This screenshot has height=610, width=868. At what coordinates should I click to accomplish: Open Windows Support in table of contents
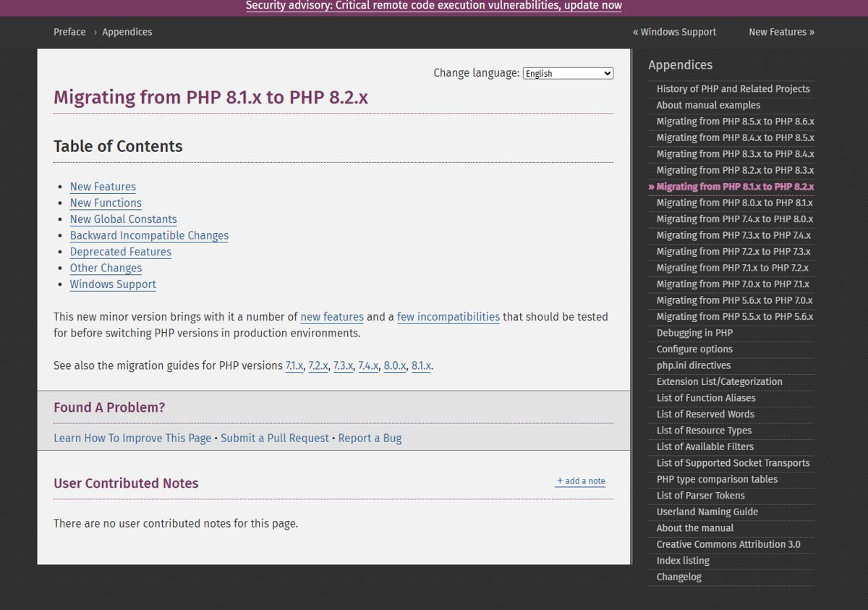click(x=113, y=284)
